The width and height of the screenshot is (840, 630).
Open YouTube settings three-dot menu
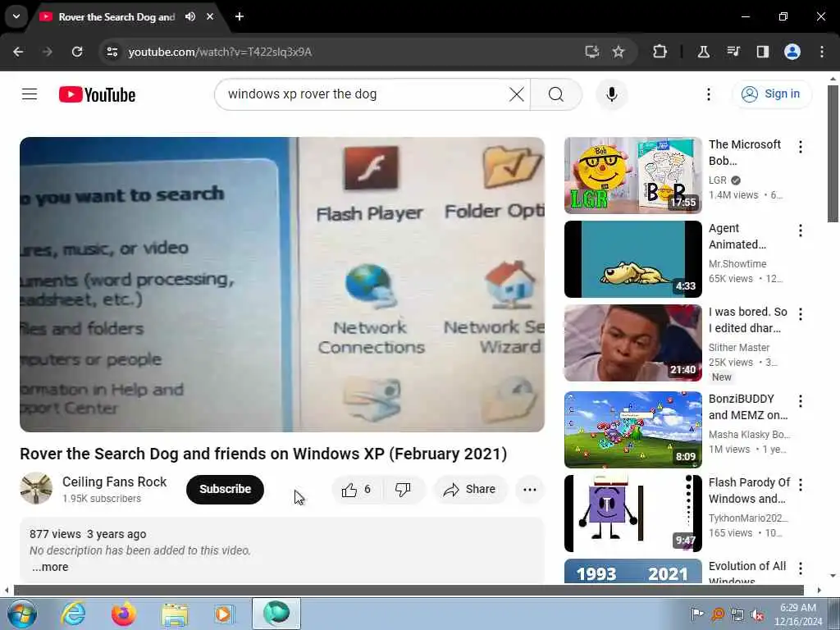pos(708,94)
